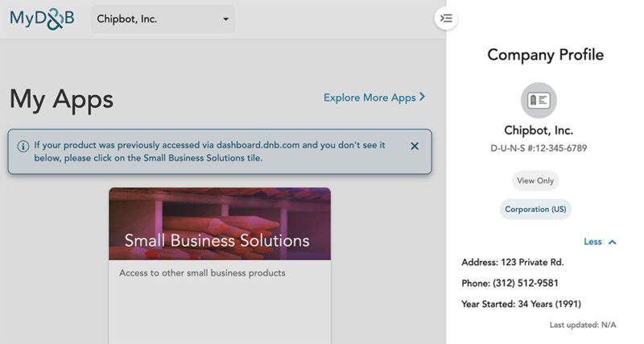Click the Corporation (US) chip
The width and height of the screenshot is (644, 344).
535,209
